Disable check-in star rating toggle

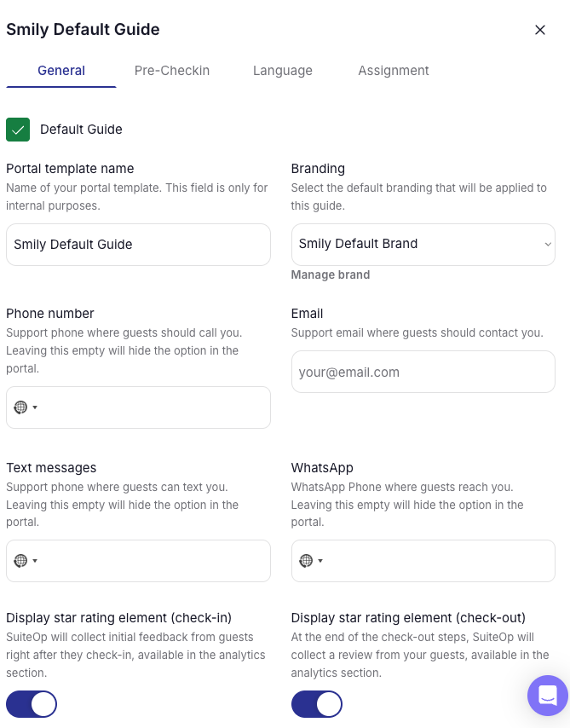click(x=32, y=704)
